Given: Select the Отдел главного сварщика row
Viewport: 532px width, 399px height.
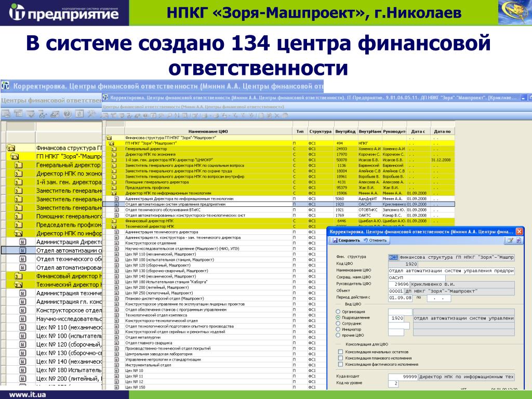Looking at the screenshot, I should click(215, 343).
